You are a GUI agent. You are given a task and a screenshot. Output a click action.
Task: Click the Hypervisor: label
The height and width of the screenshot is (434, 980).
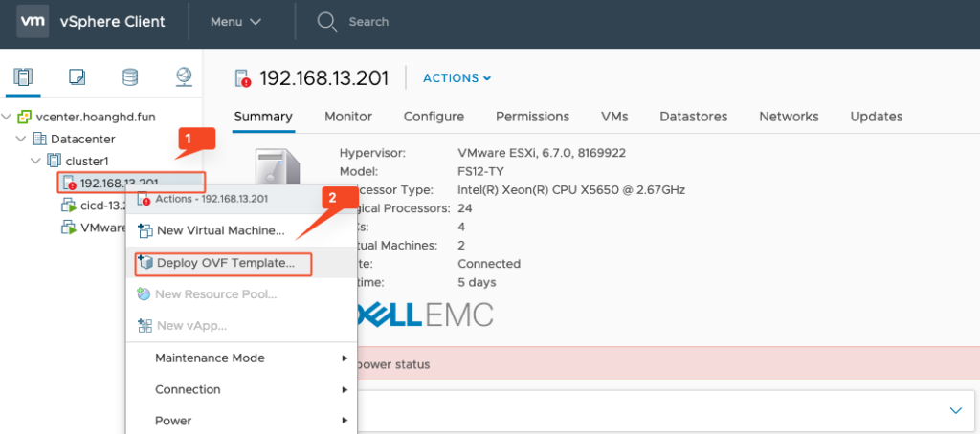[372, 153]
